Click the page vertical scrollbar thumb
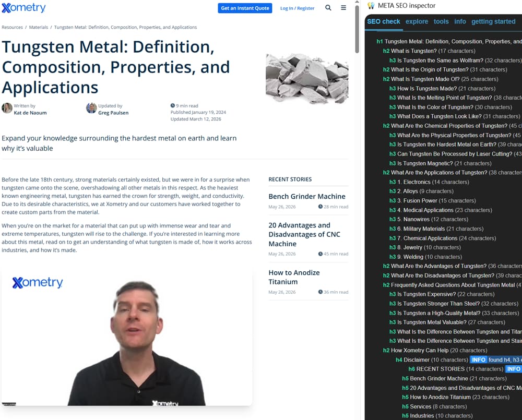 point(357,29)
